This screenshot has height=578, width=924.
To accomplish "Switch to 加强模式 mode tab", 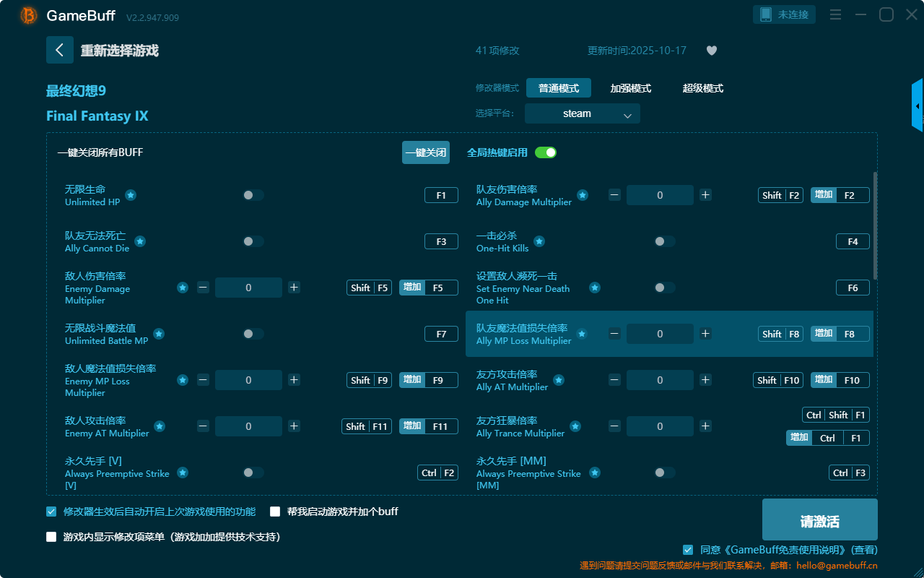I will coord(630,88).
